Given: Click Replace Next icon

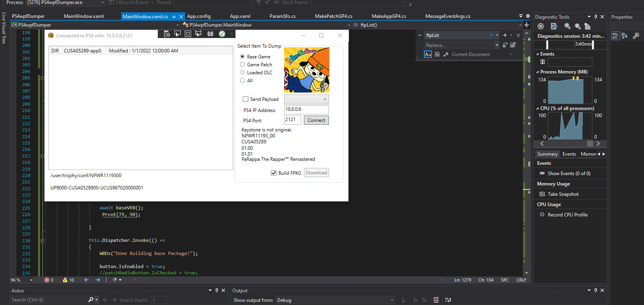Looking at the screenshot, I should tap(505, 45).
